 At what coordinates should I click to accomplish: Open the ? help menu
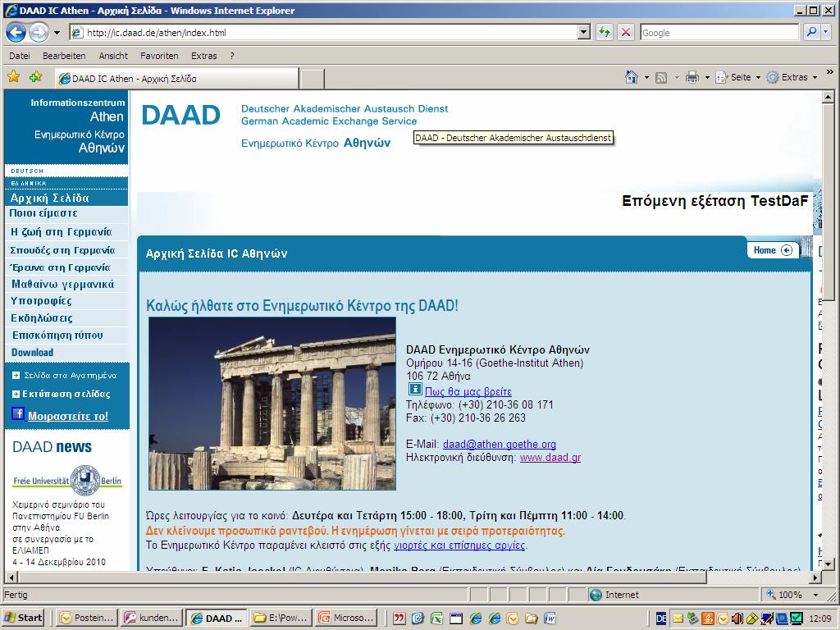tap(232, 56)
